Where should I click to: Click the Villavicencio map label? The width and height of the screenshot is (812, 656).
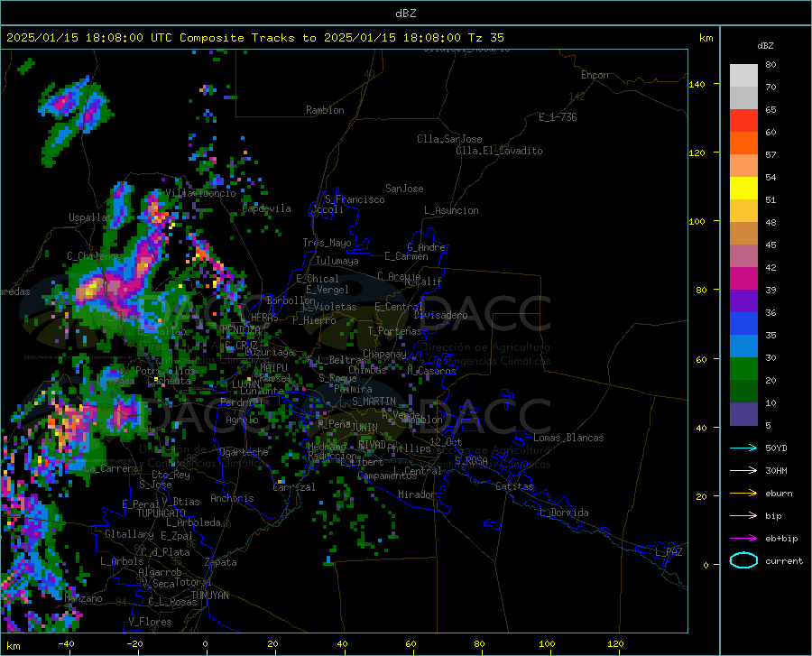coord(200,193)
